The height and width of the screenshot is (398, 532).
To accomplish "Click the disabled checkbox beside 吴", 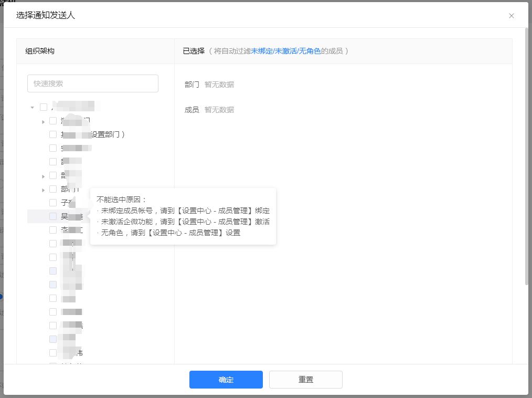I will [x=53, y=216].
